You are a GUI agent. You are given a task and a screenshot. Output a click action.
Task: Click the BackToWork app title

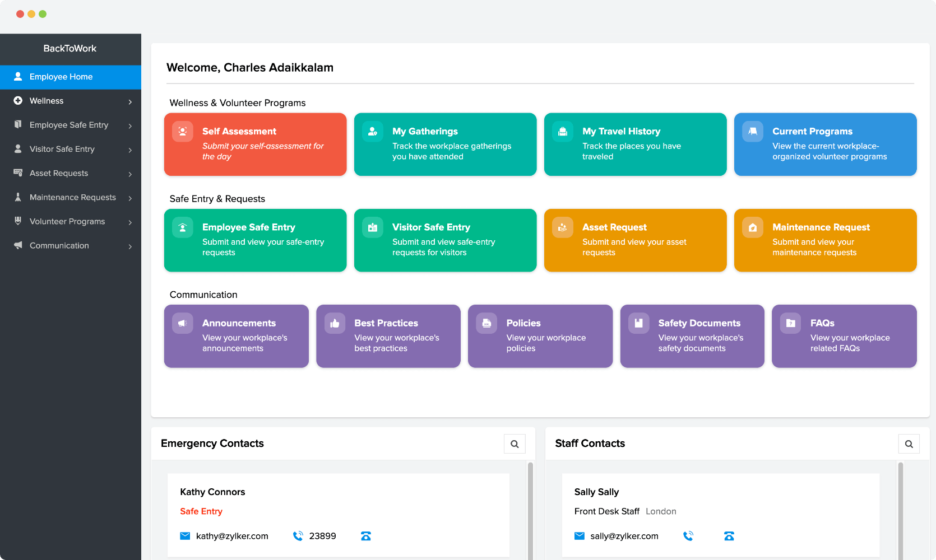pyautogui.click(x=70, y=48)
